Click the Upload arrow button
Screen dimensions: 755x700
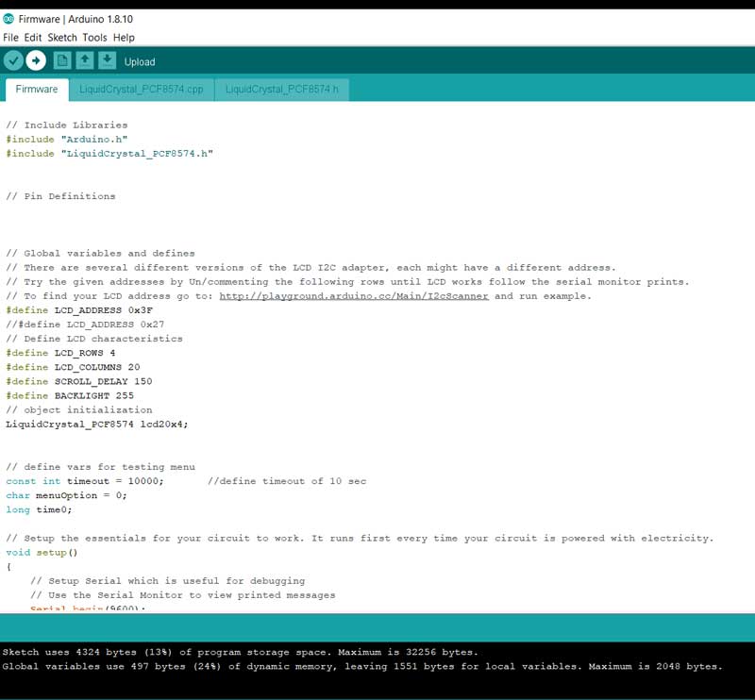[x=36, y=60]
